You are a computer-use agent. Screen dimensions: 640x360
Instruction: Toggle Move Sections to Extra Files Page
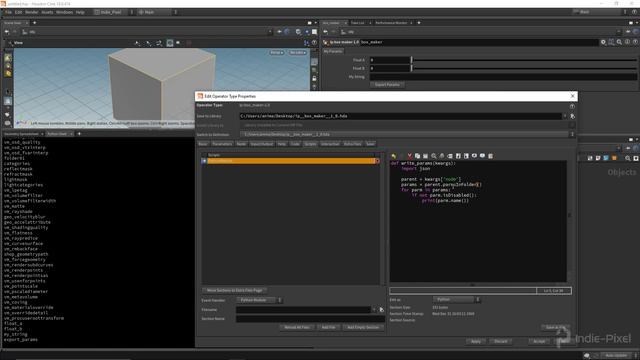point(234,290)
